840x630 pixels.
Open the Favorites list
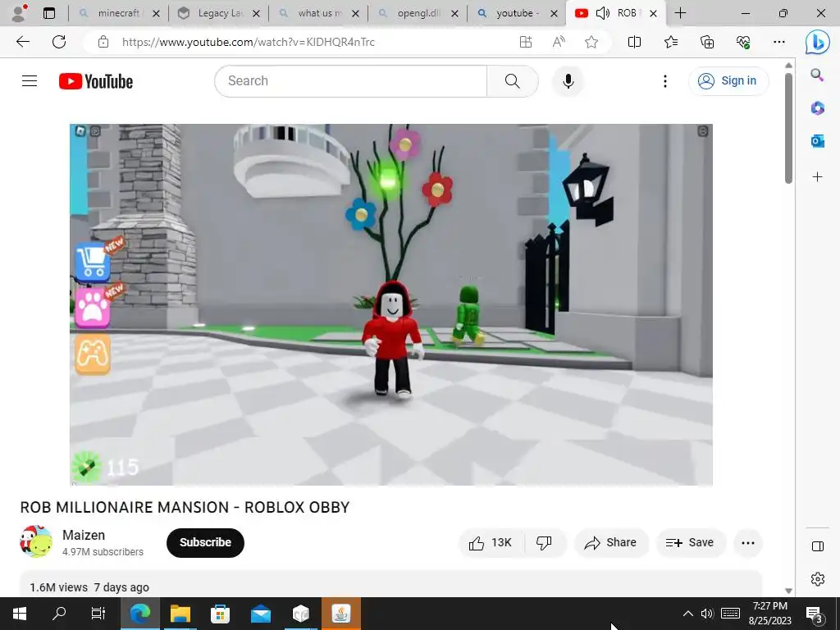[x=671, y=42]
